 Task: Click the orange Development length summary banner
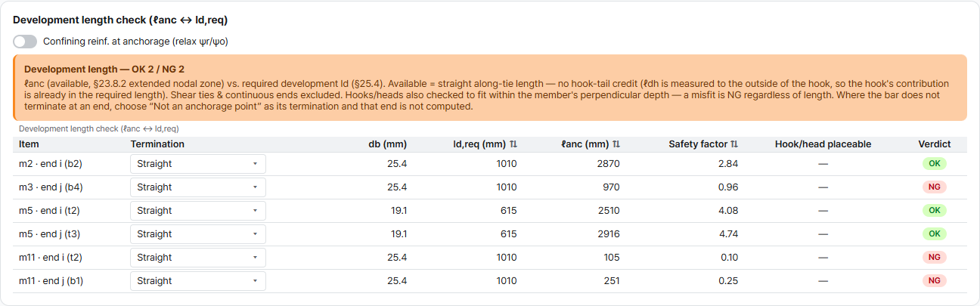490,88
